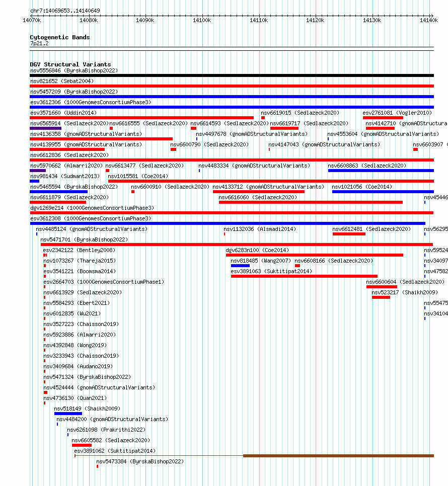Viewport: 448px width, 486px height.
Task: Open dgv6283n100 (Coe2014) label
Action: point(257,250)
